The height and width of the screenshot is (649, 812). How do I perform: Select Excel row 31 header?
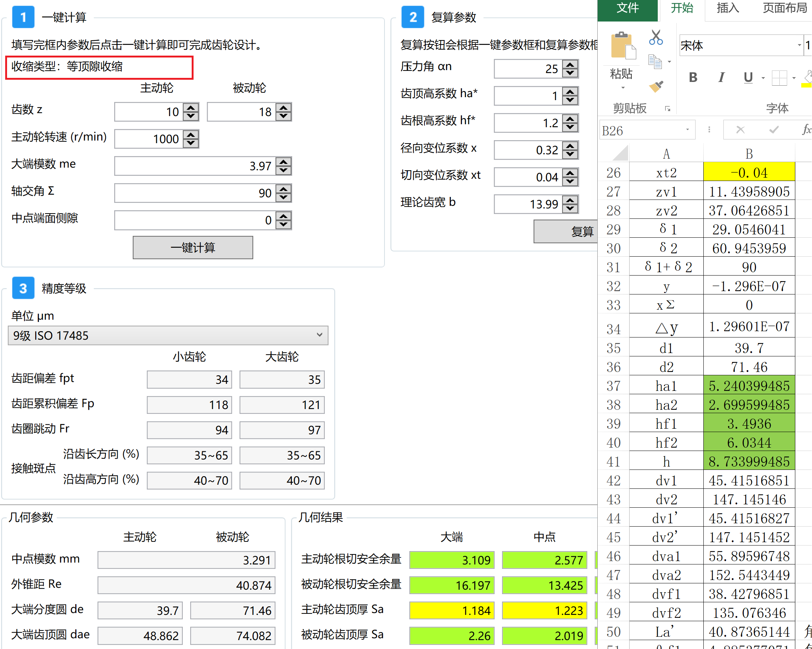pos(614,267)
